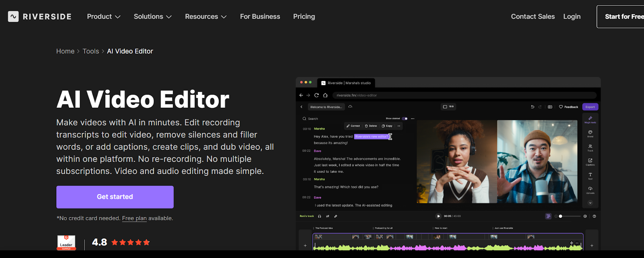Click the purple timeline view icon
This screenshot has width=644, height=258.
[x=548, y=216]
